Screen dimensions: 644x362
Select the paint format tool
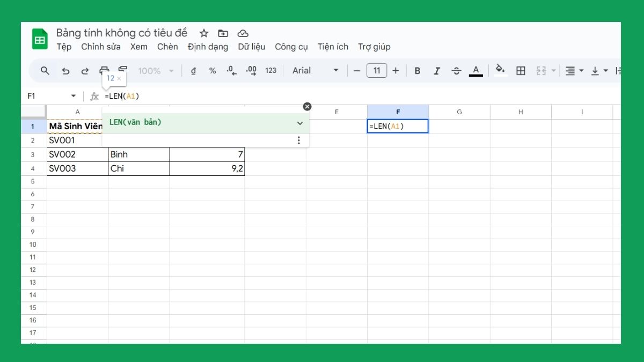pos(123,69)
